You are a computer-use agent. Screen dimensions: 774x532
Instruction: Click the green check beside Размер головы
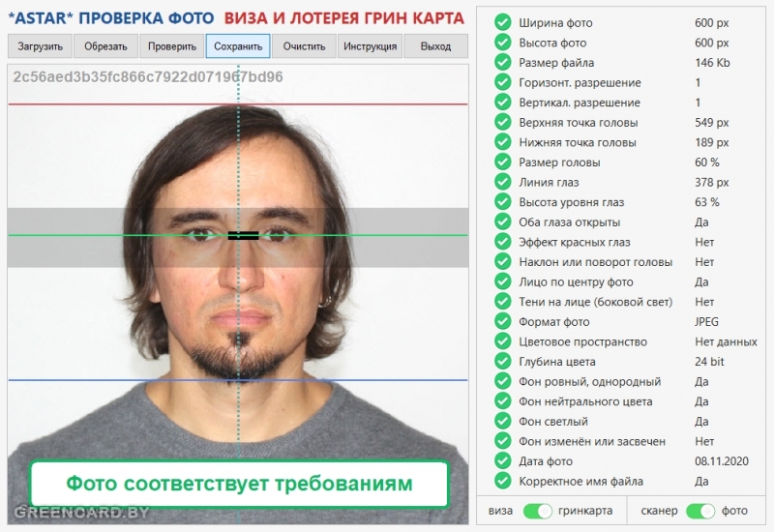502,162
